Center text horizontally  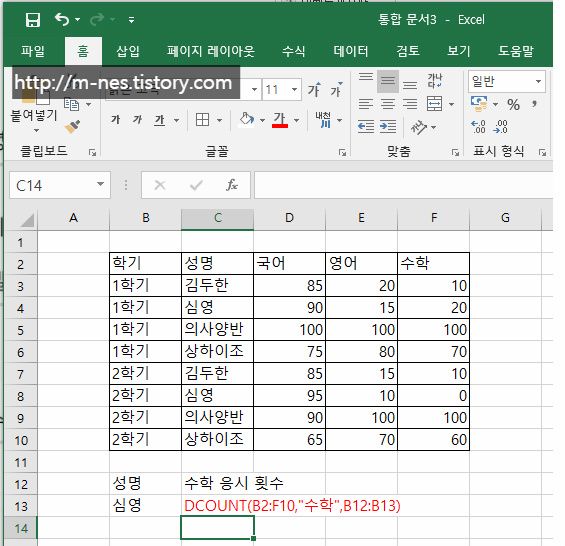tap(388, 105)
